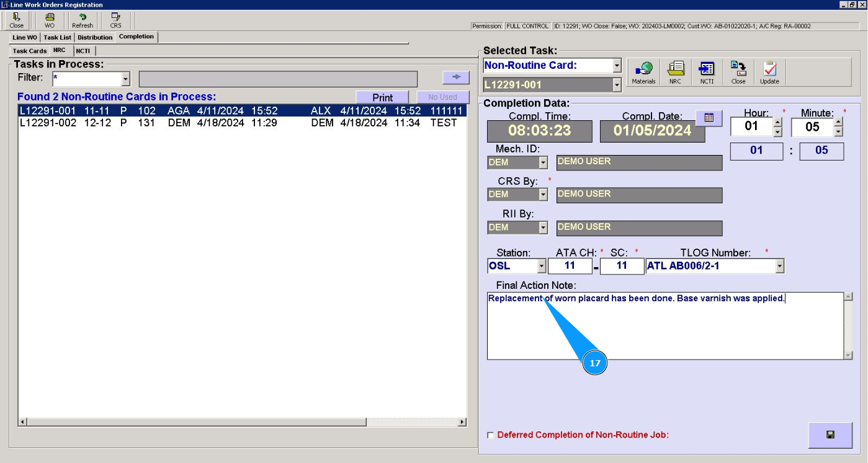Click the floppy disk save button
The height and width of the screenshot is (463, 868).
830,435
